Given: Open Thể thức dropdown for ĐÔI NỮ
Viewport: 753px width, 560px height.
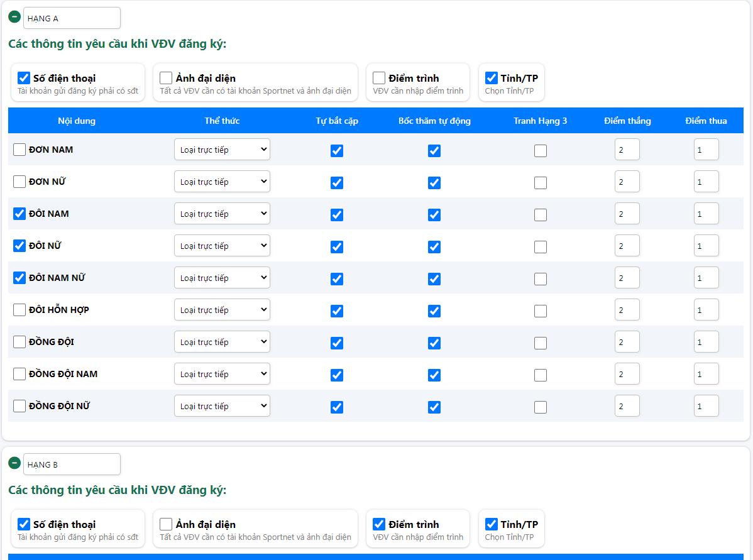Looking at the screenshot, I should click(222, 246).
